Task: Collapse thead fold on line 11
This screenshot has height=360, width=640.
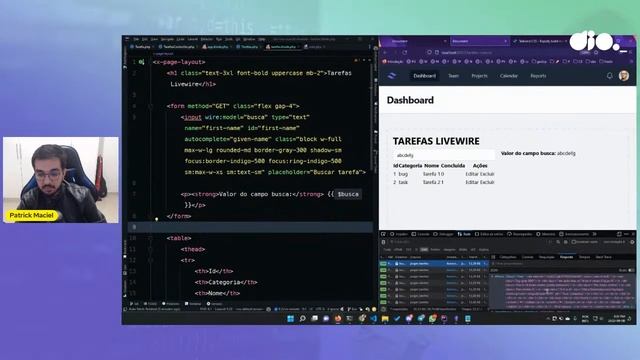Action: (x=150, y=249)
